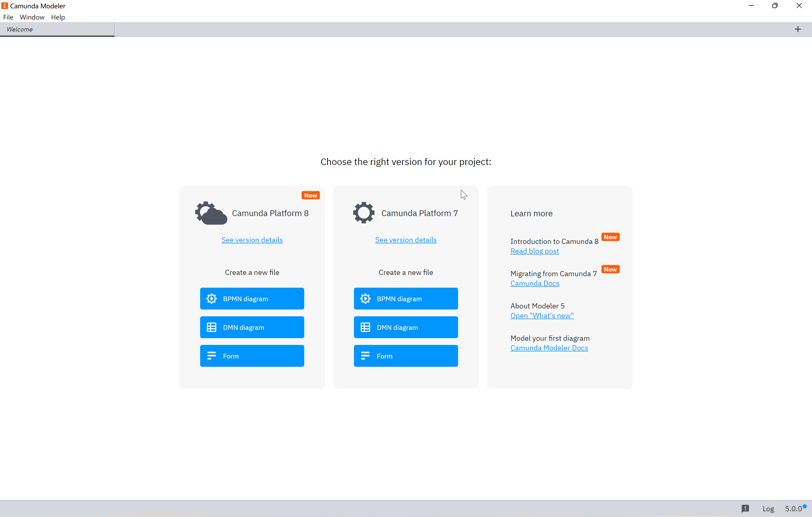Open the What's new link
812x517 pixels.
(x=542, y=316)
